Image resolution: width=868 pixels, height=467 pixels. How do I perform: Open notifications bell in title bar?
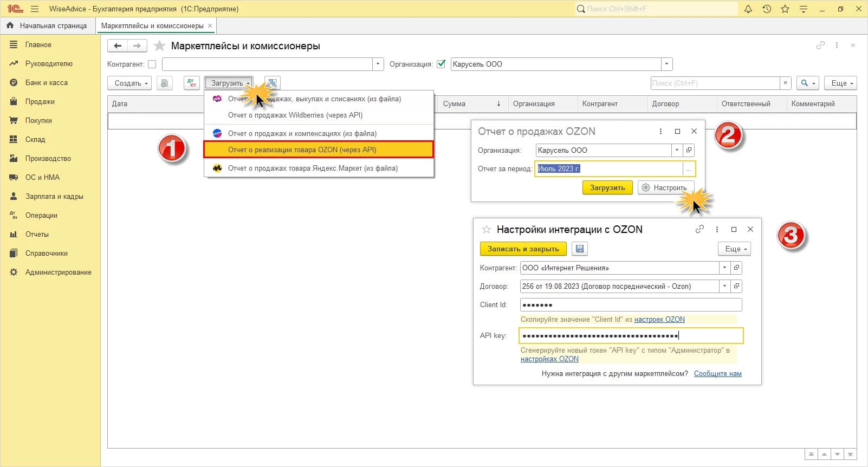(748, 9)
